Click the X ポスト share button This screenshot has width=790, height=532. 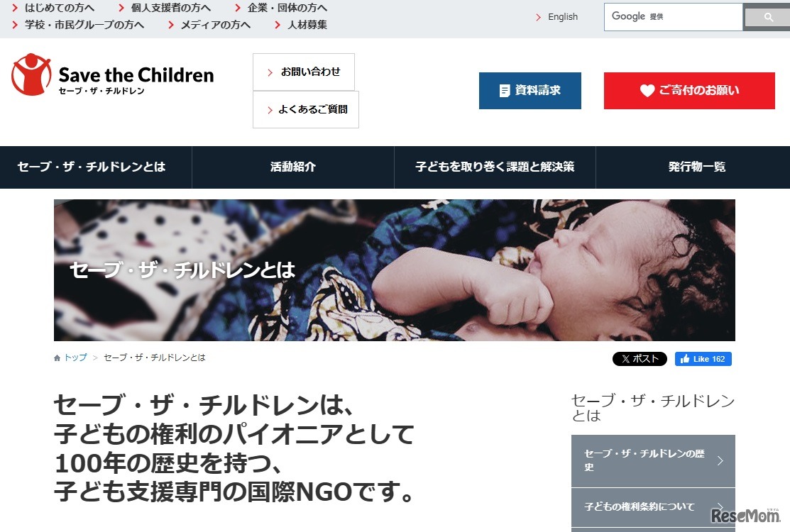[640, 359]
